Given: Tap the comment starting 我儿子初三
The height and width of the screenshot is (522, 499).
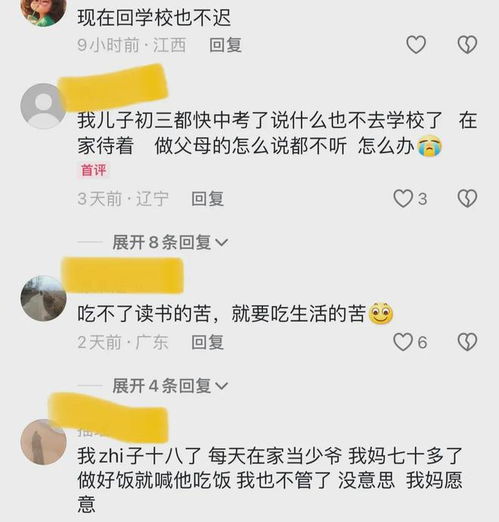Looking at the screenshot, I should (x=277, y=133).
